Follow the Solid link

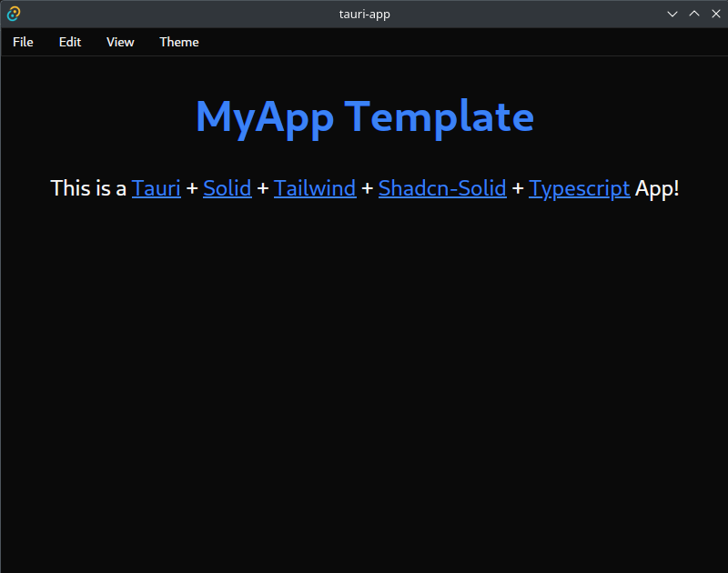227,188
